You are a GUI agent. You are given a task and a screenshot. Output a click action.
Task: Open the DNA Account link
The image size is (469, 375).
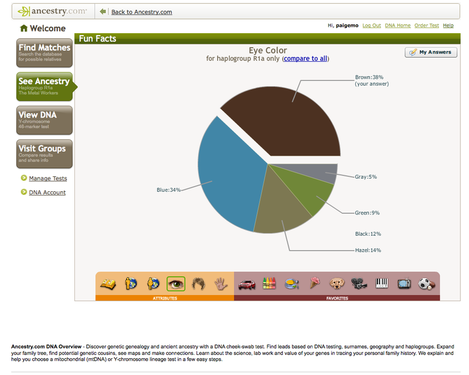pos(47,192)
